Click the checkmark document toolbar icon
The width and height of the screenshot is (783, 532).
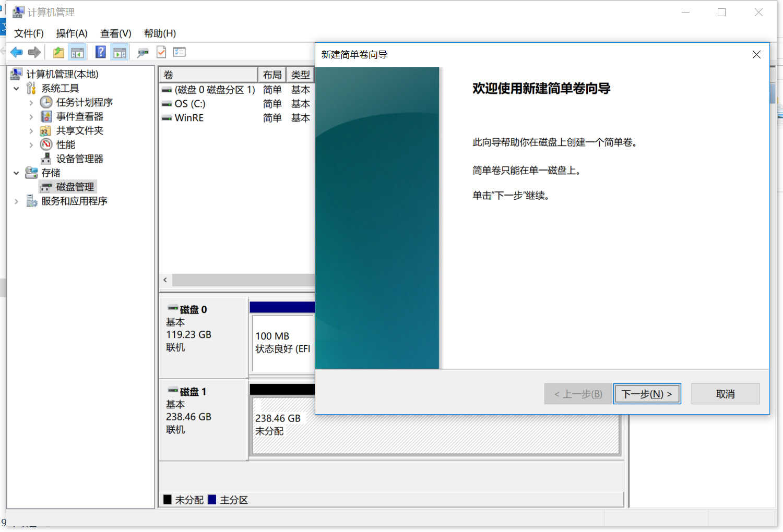(x=161, y=52)
